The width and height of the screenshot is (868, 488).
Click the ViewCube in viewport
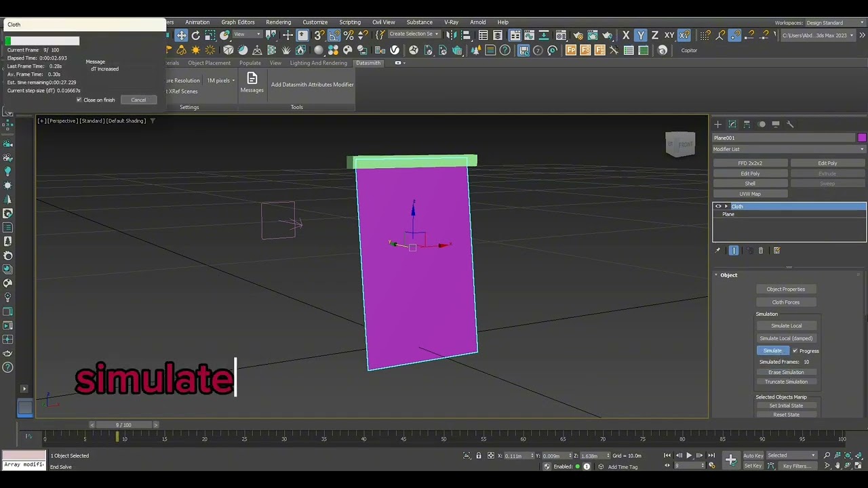pos(680,144)
